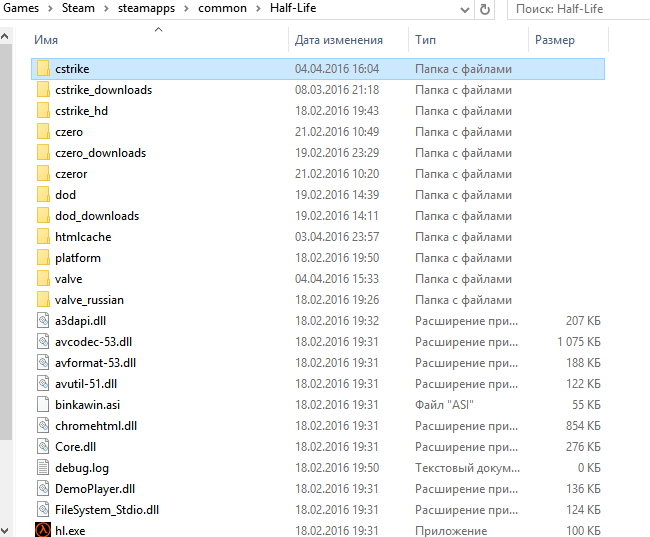Viewport: 650px width, 537px height.
Task: Click the cstrike_hd folder icon
Action: point(43,111)
